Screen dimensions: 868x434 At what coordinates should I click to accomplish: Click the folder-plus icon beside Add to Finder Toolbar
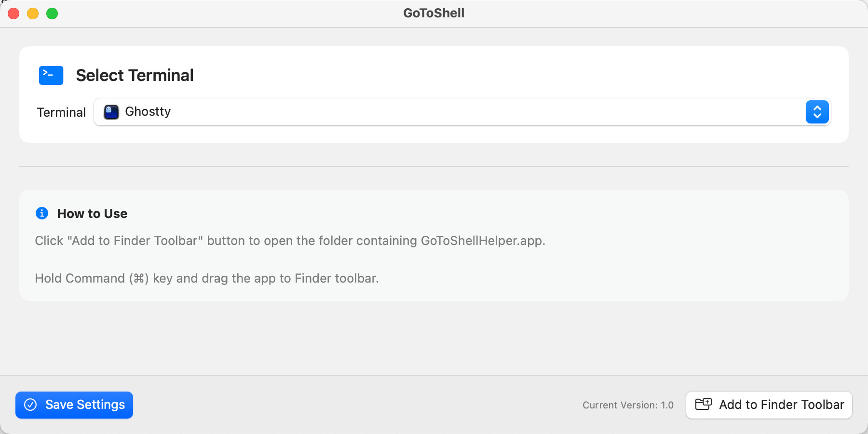[703, 404]
